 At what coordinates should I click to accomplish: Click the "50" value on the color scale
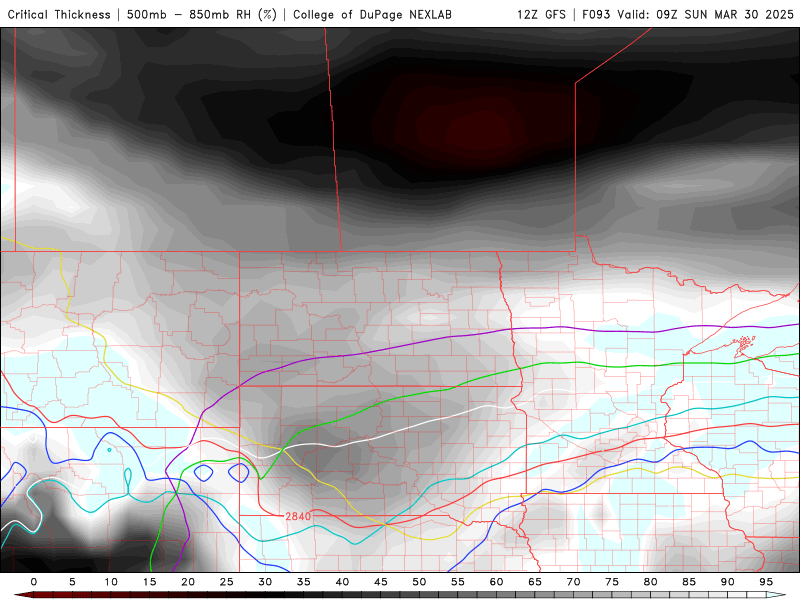click(419, 582)
